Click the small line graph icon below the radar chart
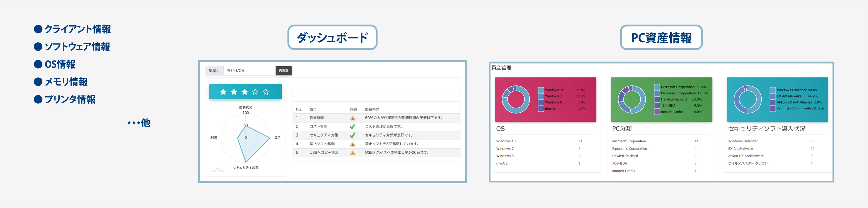The width and height of the screenshot is (868, 208). [218, 170]
